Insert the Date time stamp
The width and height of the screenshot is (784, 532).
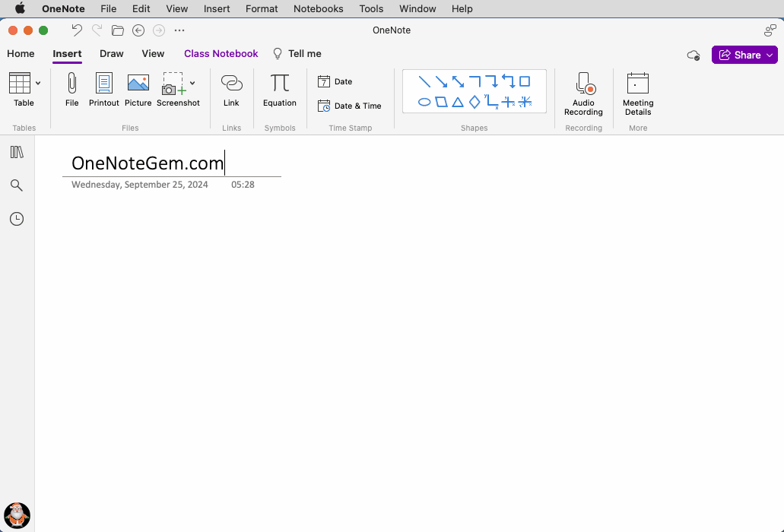tap(335, 81)
